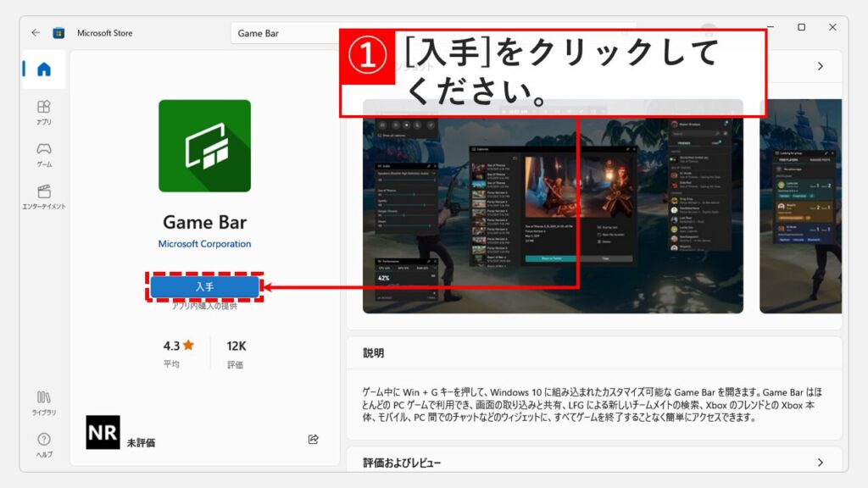
Task: Open ライブラリ in the sidebar
Action: coord(44,402)
